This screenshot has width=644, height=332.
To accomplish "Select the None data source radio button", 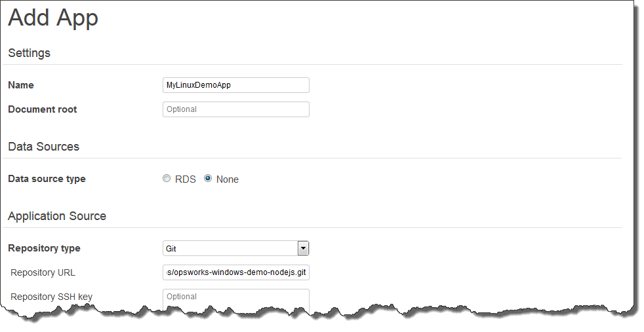I will [x=208, y=178].
